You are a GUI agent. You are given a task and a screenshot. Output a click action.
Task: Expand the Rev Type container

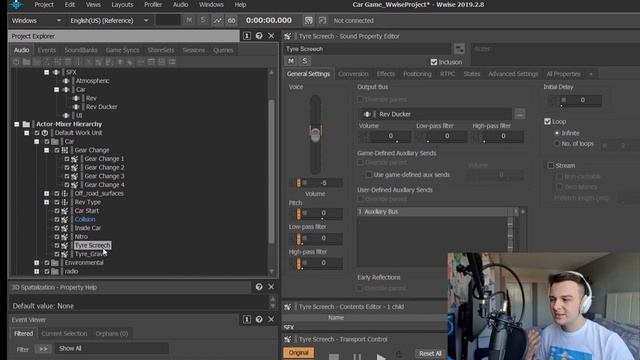pyautogui.click(x=47, y=202)
